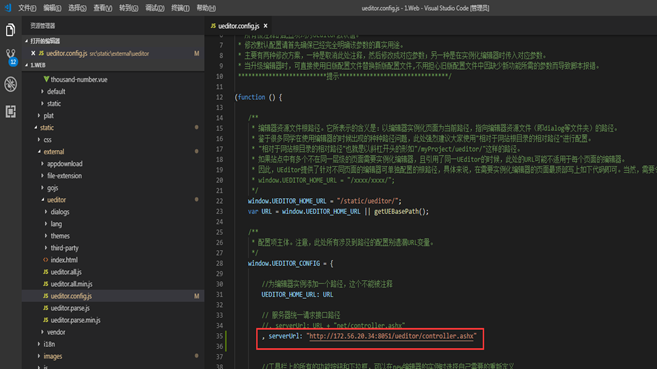Click the 资源管理器 panel title
Image resolution: width=657 pixels, height=369 pixels.
click(42, 26)
